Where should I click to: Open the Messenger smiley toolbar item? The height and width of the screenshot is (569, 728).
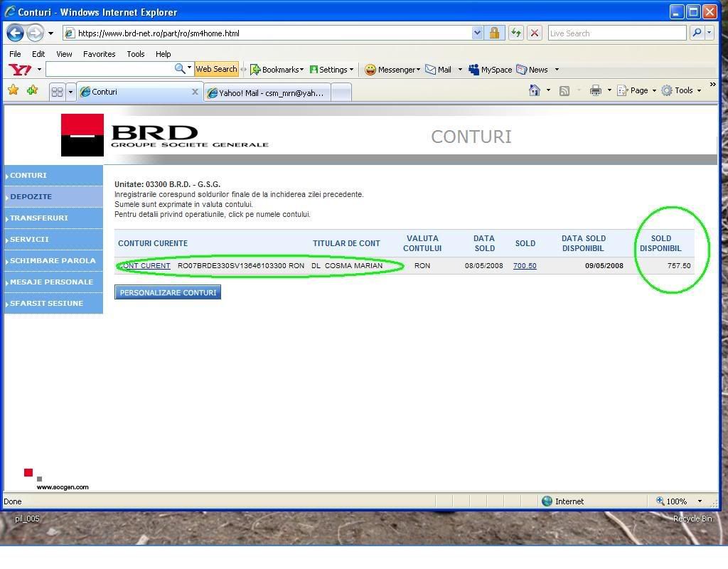pyautogui.click(x=392, y=70)
